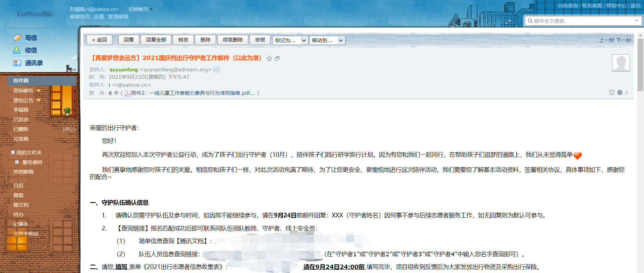Image resolution: width=644 pixels, height=273 pixels.
Task: Expand the 服务邮件 folder
Action: 17,162
